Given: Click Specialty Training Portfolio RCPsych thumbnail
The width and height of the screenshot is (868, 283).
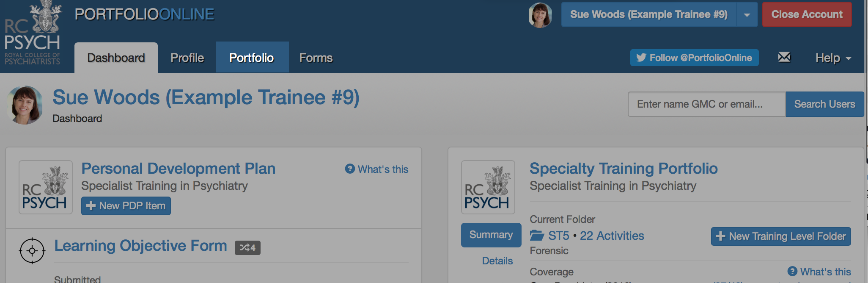Looking at the screenshot, I should coord(488,187).
